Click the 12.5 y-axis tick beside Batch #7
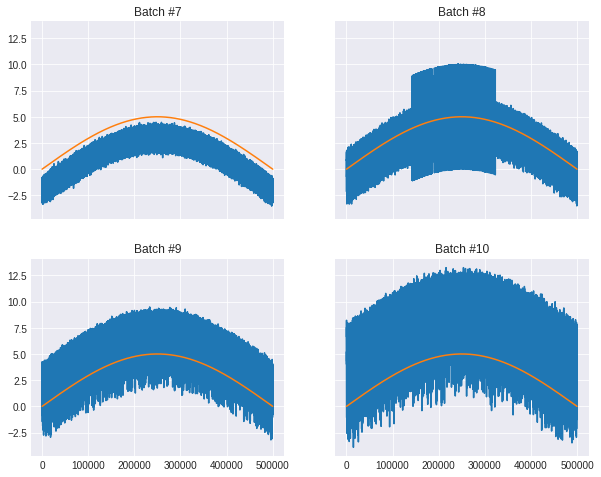Screen dimensions: 601x477 (x=17, y=38)
